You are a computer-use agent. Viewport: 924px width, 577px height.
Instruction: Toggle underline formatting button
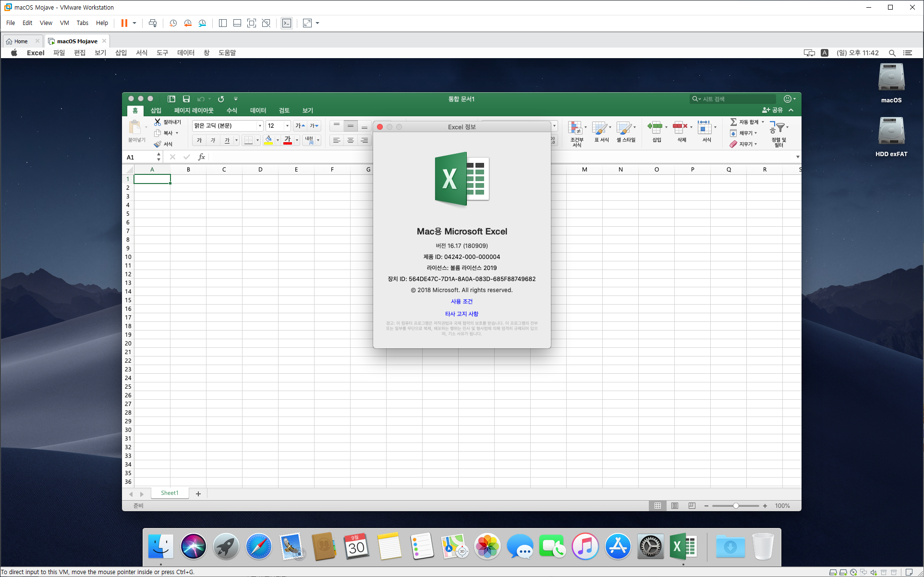[x=227, y=140]
